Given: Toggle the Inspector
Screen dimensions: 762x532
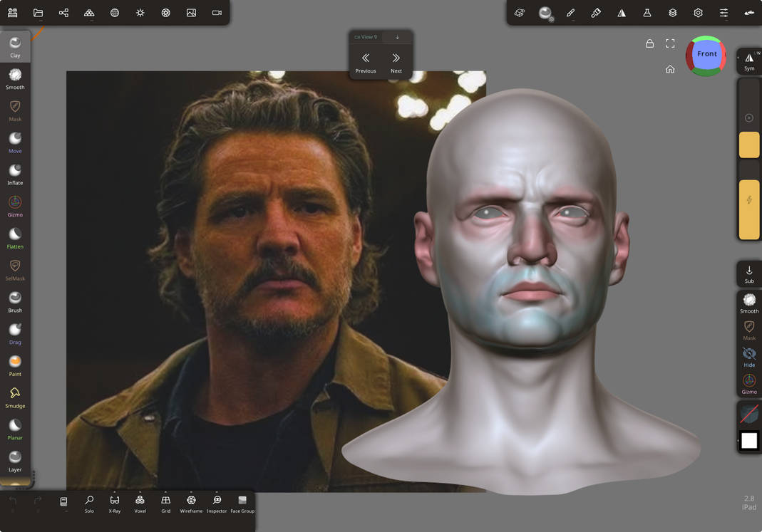Looking at the screenshot, I should (x=217, y=504).
